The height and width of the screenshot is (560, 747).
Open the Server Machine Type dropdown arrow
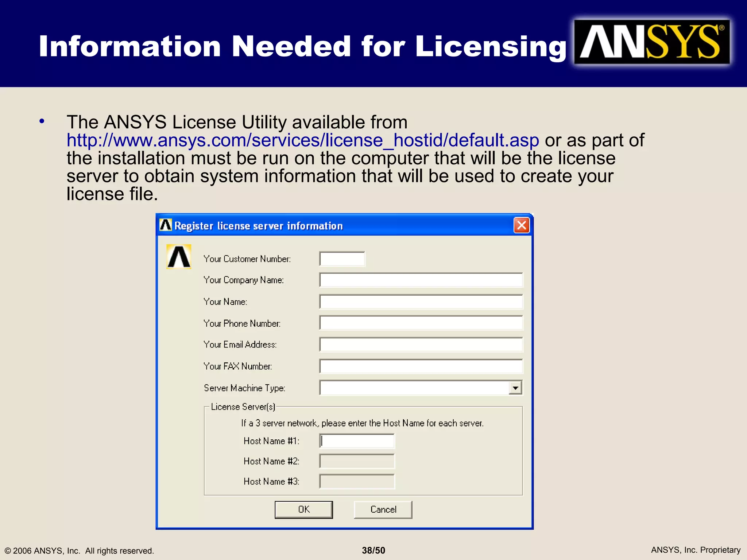(515, 388)
